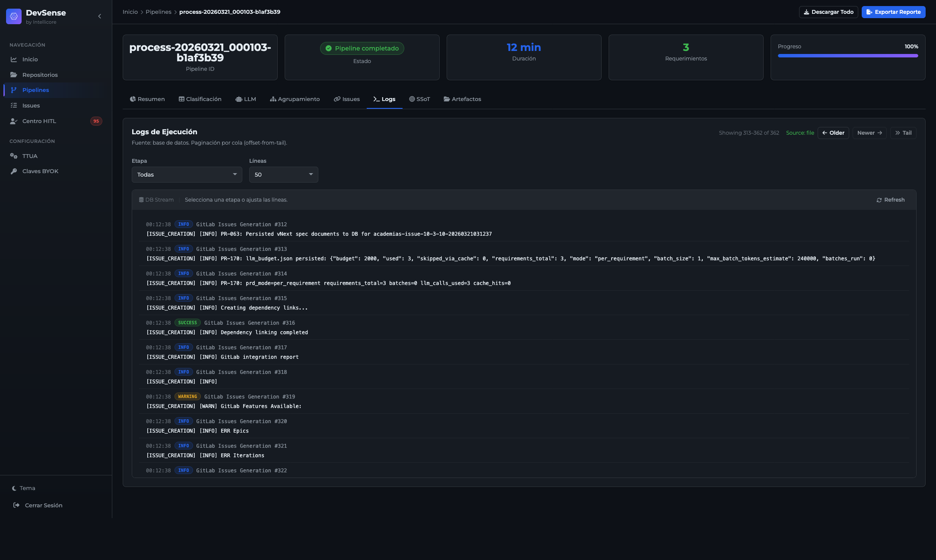Open Repositorios from the sidebar
Image resolution: width=936 pixels, height=560 pixels.
pos(40,75)
